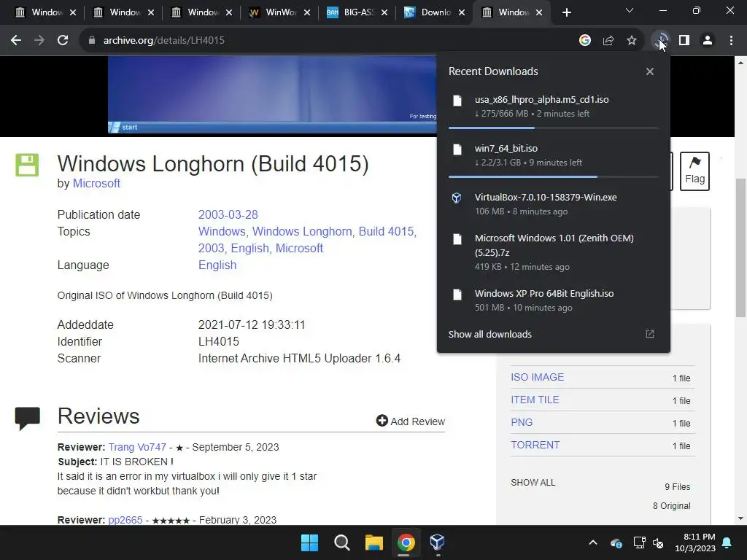Reload the archive.org page

(x=63, y=41)
